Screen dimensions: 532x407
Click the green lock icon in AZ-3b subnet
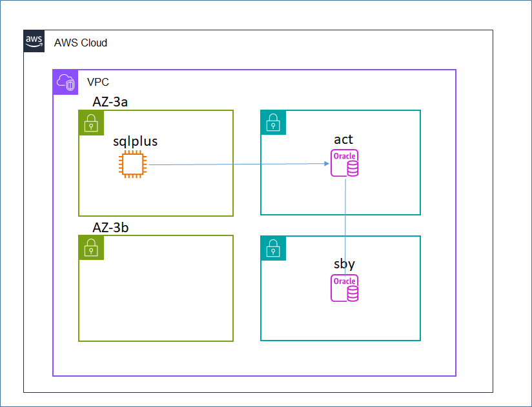[x=90, y=248]
